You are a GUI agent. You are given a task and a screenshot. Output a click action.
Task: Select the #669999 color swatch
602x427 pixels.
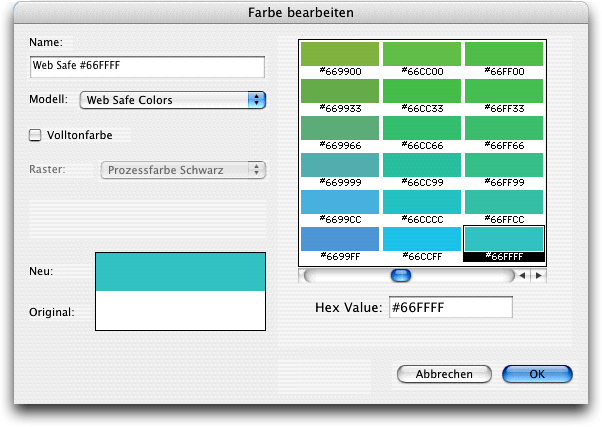340,165
